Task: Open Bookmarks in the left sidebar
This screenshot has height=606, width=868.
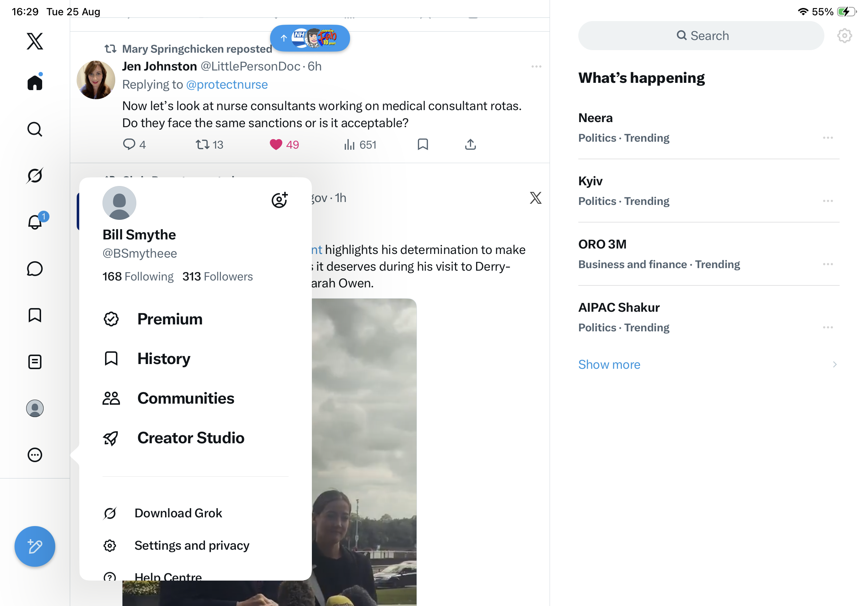Action: [x=35, y=315]
